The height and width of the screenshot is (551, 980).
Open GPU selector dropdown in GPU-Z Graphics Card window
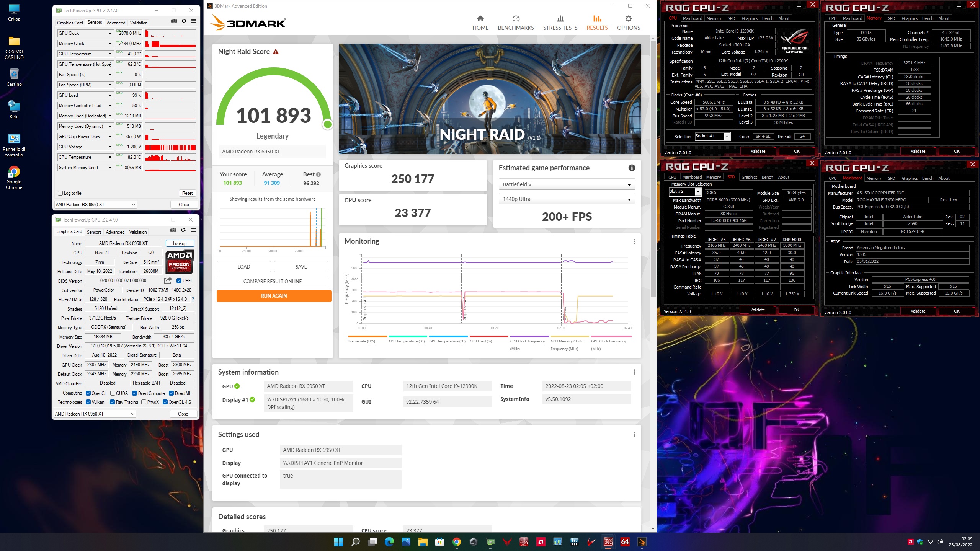95,414
